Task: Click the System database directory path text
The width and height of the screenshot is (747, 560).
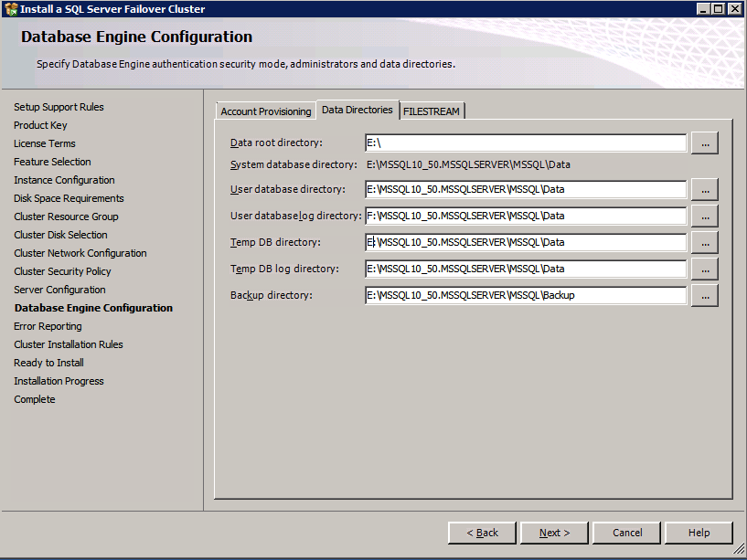Action: (x=468, y=164)
